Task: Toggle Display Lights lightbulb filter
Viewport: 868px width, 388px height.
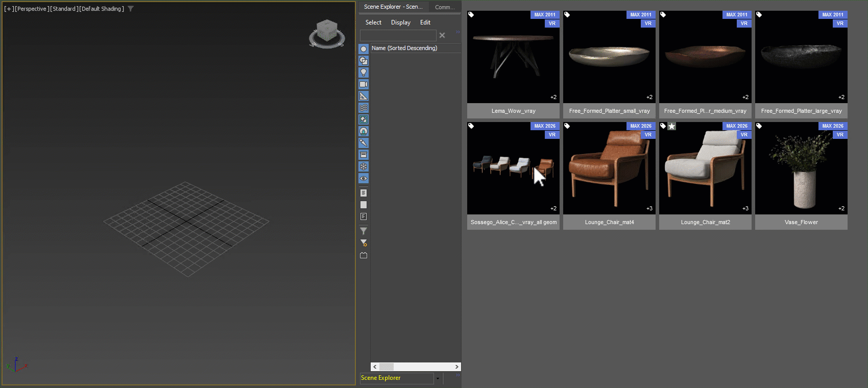Action: [364, 72]
